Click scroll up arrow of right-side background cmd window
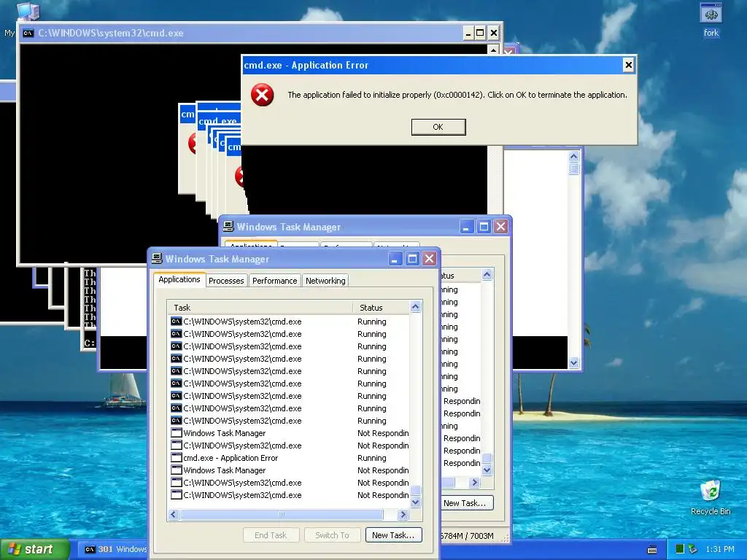The height and width of the screenshot is (560, 747). point(573,156)
